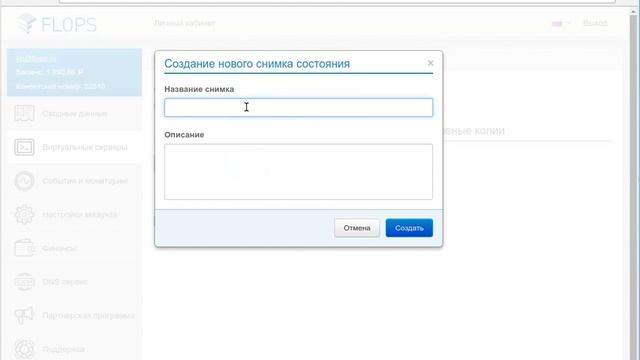Click the Отмена button

pos(357,228)
